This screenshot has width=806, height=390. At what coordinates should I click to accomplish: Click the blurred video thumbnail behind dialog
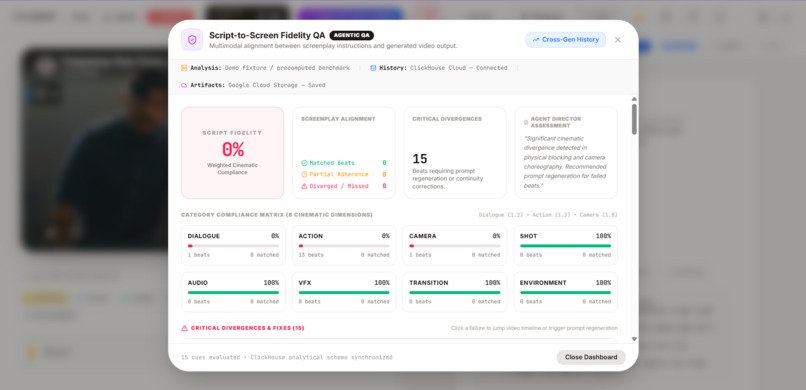pyautogui.click(x=95, y=149)
